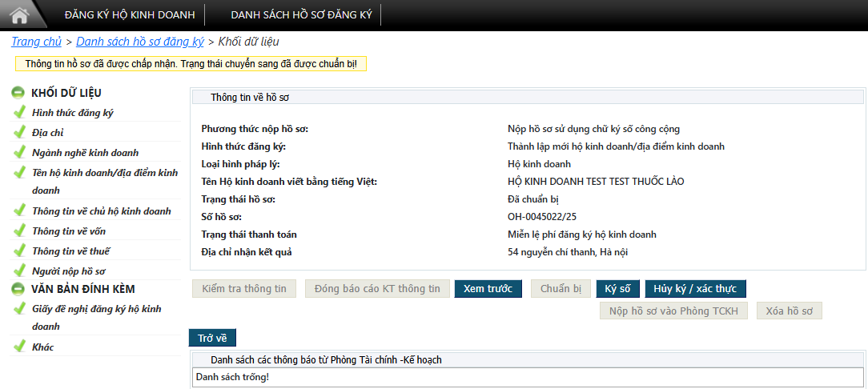
Task: Open Danh sách hồ sơ đăng ký breadcrumb
Action: point(140,42)
